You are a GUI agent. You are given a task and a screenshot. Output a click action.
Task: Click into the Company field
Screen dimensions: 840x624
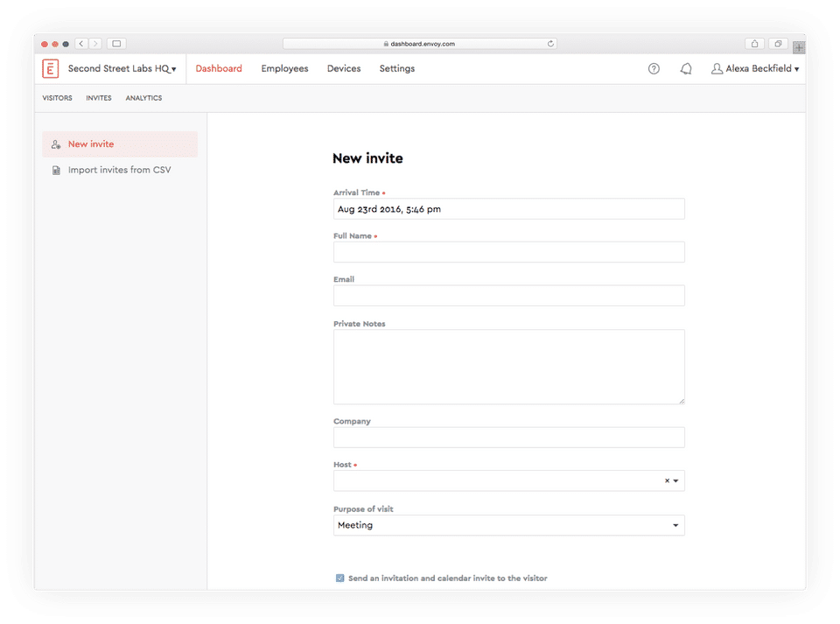click(509, 437)
